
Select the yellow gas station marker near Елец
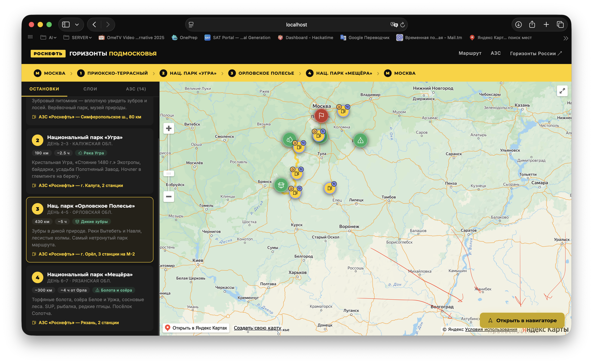pyautogui.click(x=330, y=188)
